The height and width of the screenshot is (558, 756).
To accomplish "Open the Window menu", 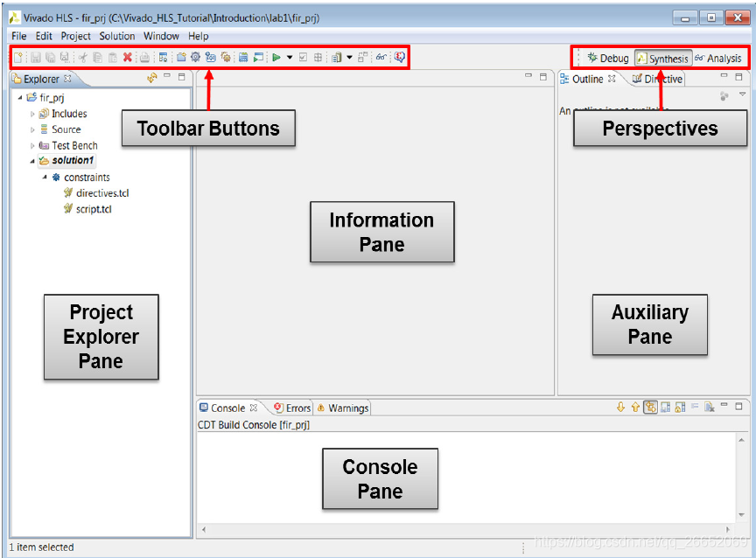I will 161,36.
